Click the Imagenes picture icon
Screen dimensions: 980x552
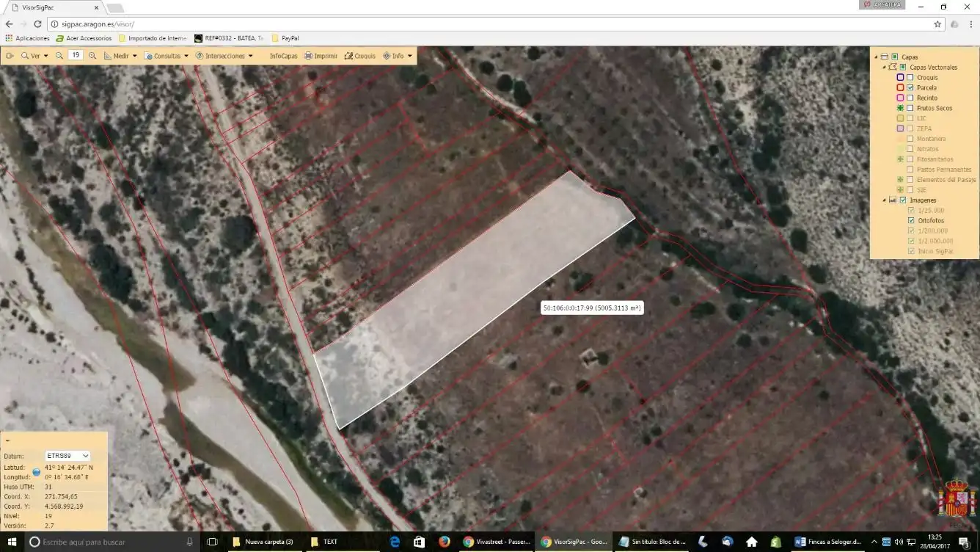coord(893,200)
